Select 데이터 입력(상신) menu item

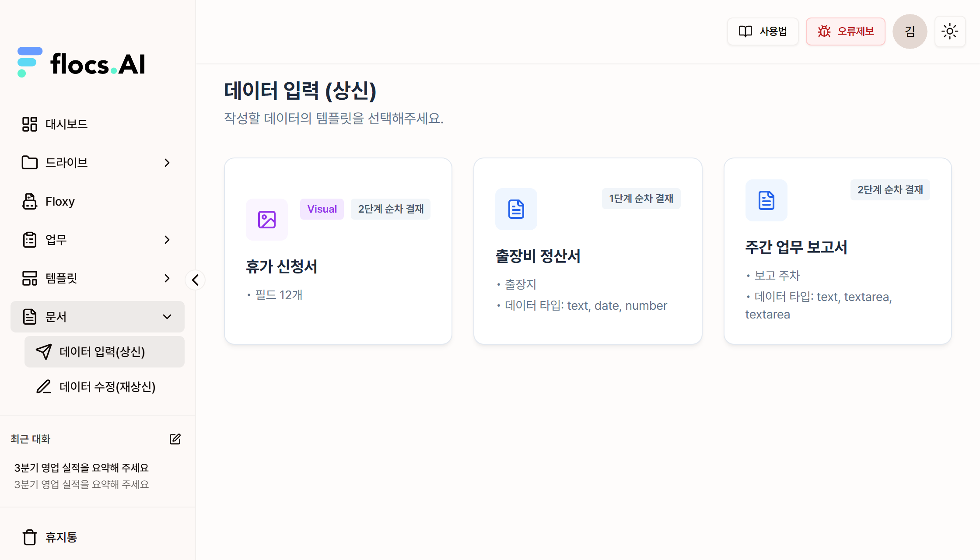click(x=105, y=352)
